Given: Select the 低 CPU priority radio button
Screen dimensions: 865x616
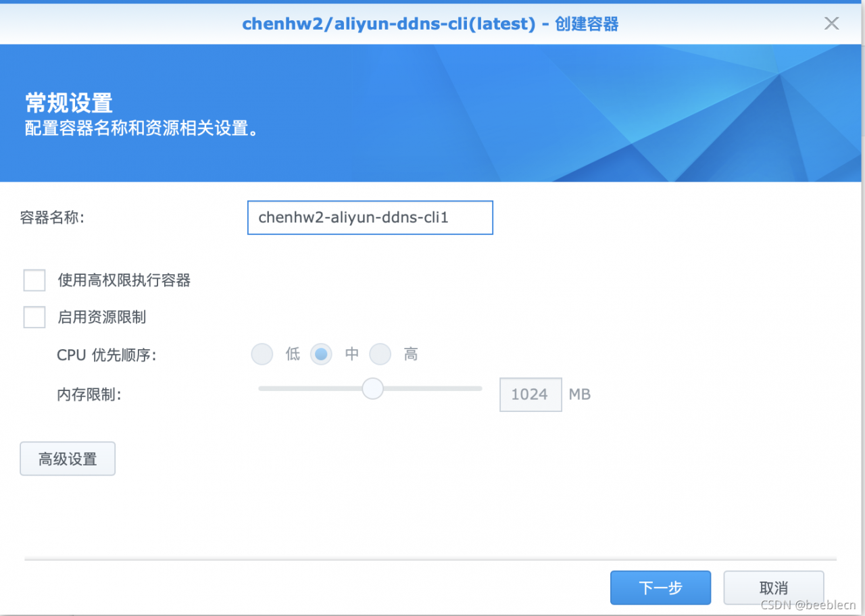Looking at the screenshot, I should 262,354.
